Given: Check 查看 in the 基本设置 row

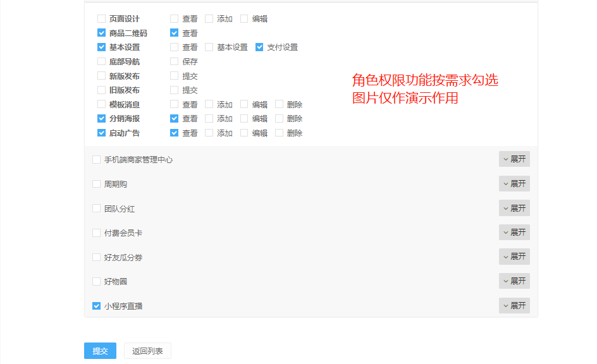Looking at the screenshot, I should tap(174, 47).
